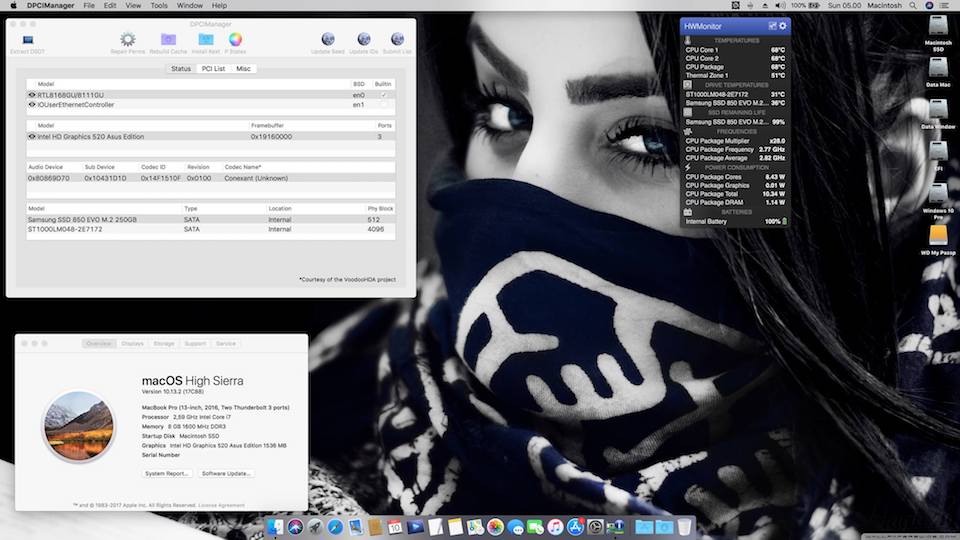
Task: Click the System Report button
Action: (167, 473)
